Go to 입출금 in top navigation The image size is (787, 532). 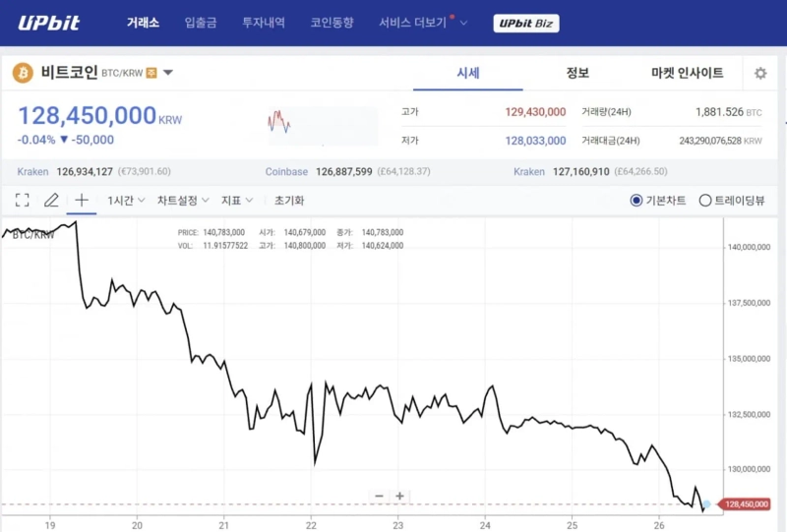click(x=201, y=23)
